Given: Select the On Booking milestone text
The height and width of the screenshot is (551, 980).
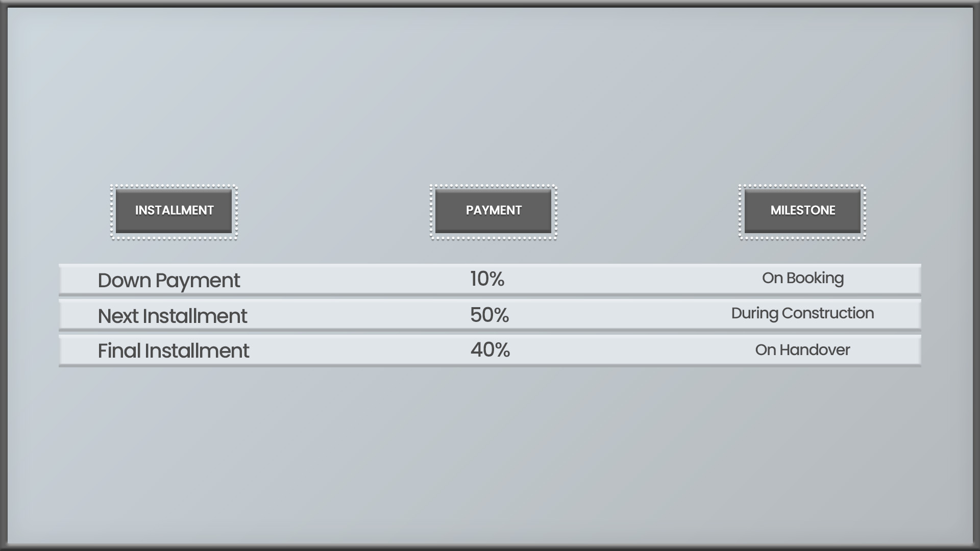Looking at the screenshot, I should [x=802, y=278].
